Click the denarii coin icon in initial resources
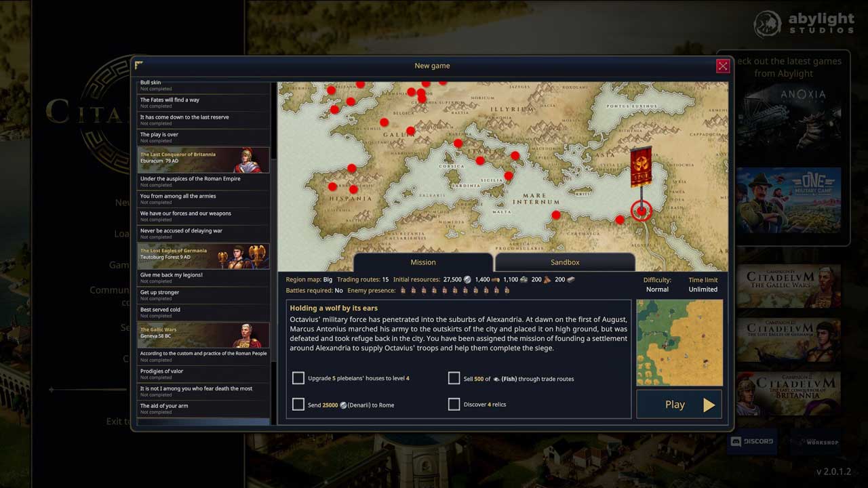Screen dimensions: 868x488 (468, 279)
